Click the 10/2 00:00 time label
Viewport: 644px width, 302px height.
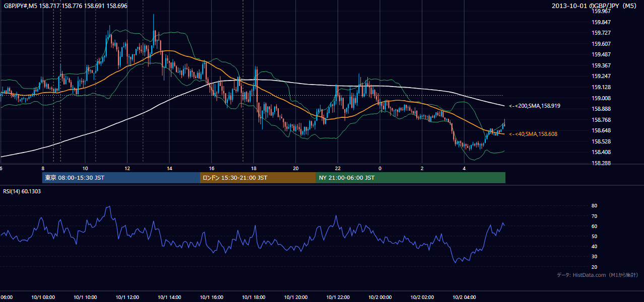pos(379,297)
